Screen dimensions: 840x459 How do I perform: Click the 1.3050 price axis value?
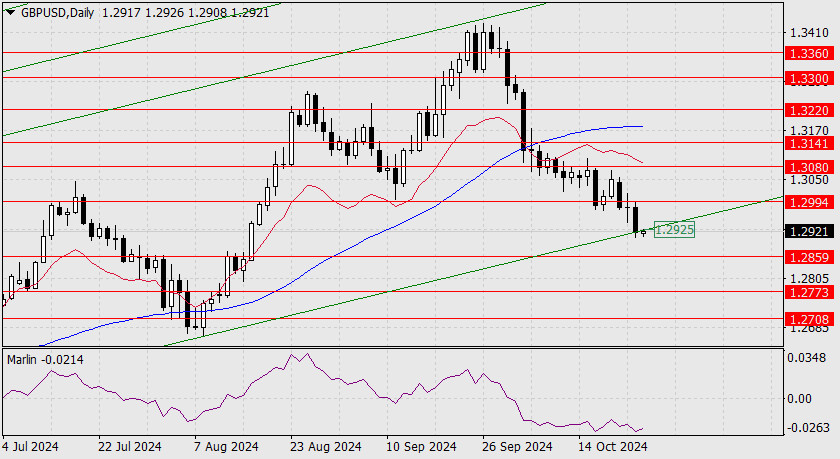(x=809, y=180)
